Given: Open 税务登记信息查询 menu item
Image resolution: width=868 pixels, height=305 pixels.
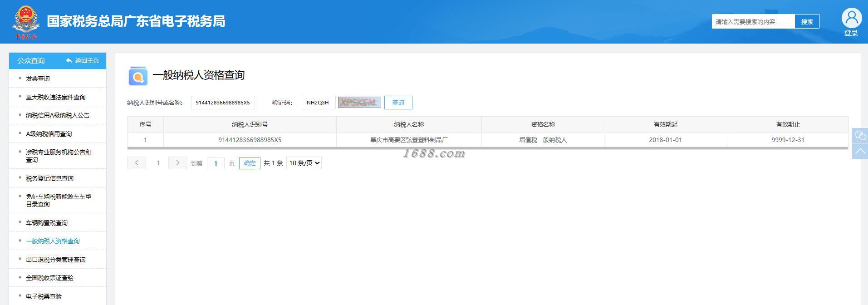Looking at the screenshot, I should click(x=49, y=178).
